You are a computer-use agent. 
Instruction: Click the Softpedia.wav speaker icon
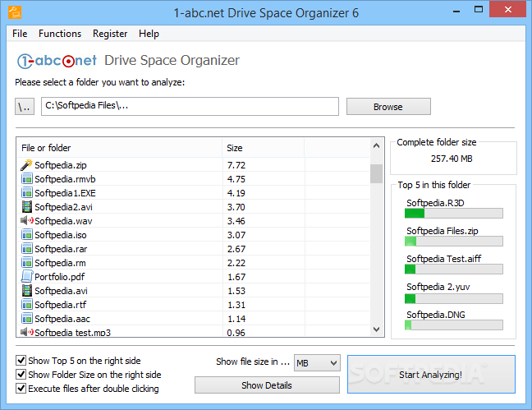pos(27,220)
